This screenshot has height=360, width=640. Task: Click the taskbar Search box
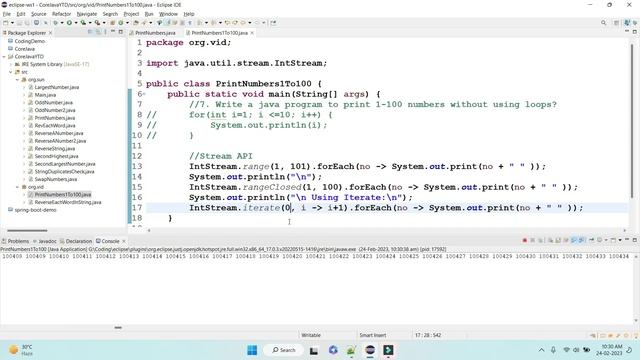click(284, 350)
